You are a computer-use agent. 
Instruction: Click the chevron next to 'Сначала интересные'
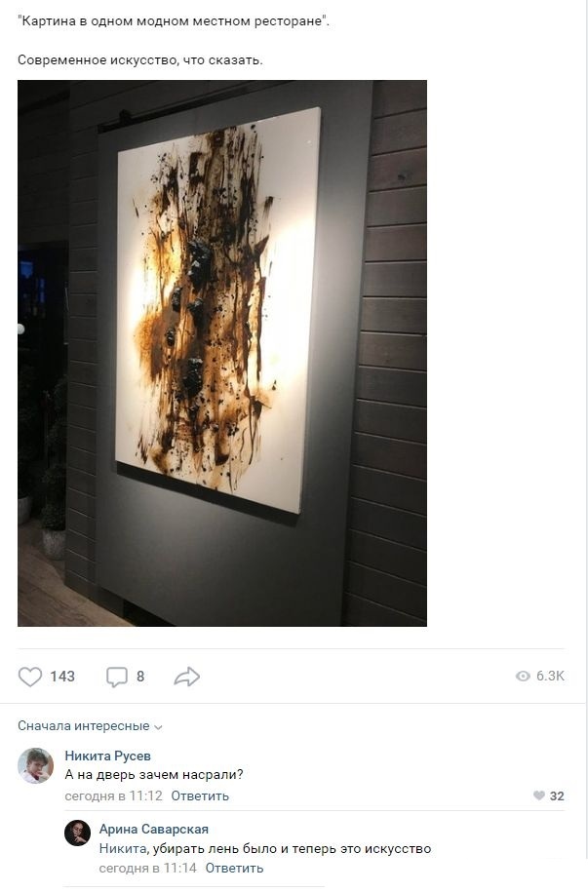pyautogui.click(x=158, y=727)
